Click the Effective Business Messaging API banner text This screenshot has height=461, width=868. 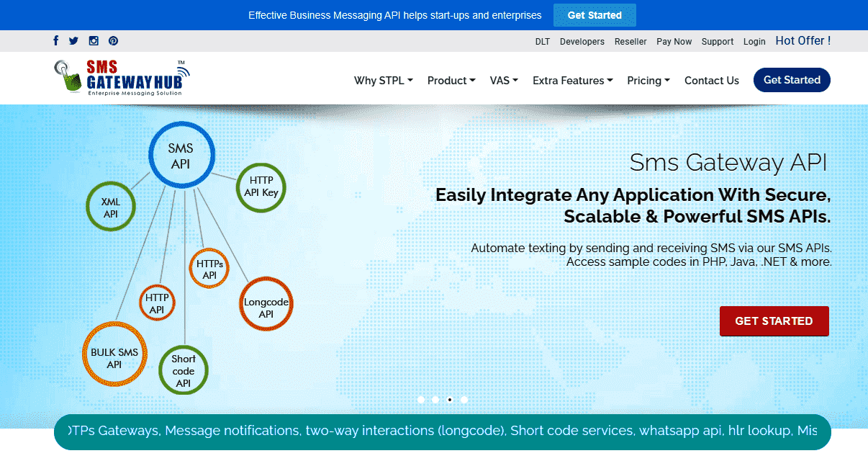(395, 15)
